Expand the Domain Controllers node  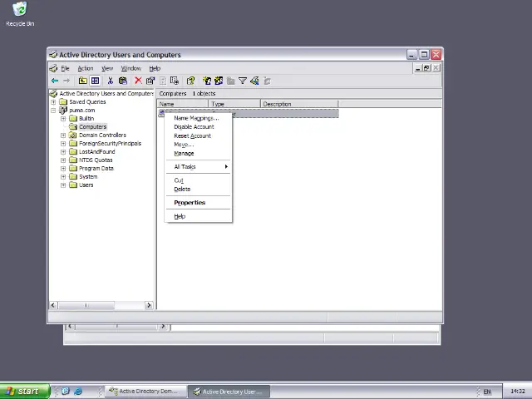(x=63, y=135)
